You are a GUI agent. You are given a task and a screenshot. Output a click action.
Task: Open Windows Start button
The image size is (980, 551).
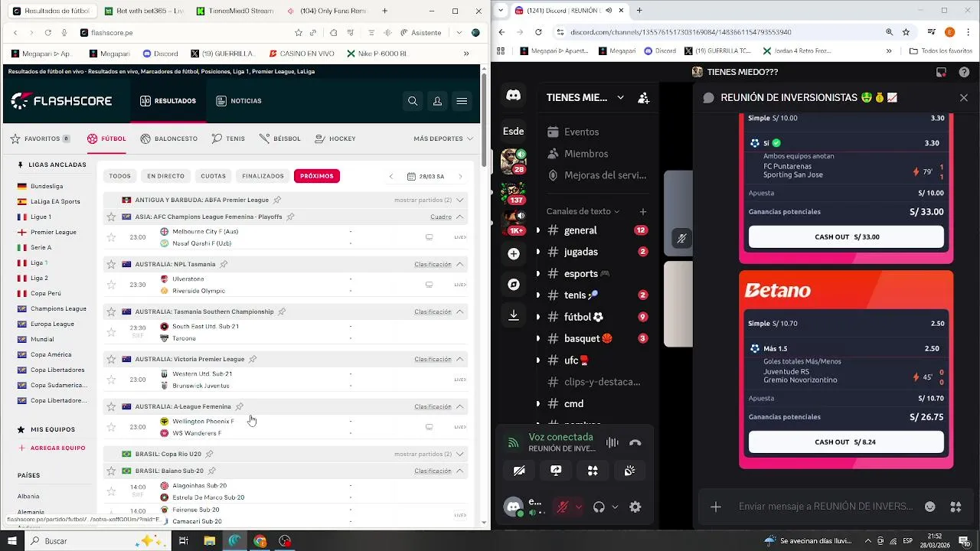click(x=12, y=541)
